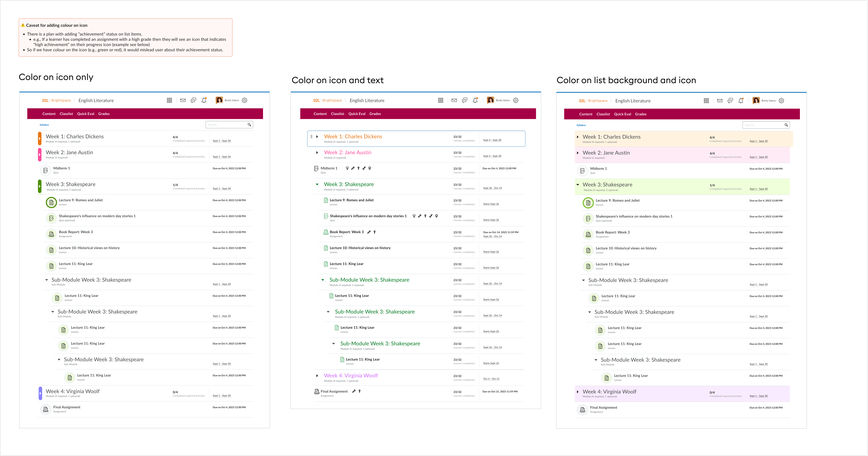Click drag handle beside orange Week 1: Charles Dickens
The image size is (868, 456).
(x=311, y=137)
